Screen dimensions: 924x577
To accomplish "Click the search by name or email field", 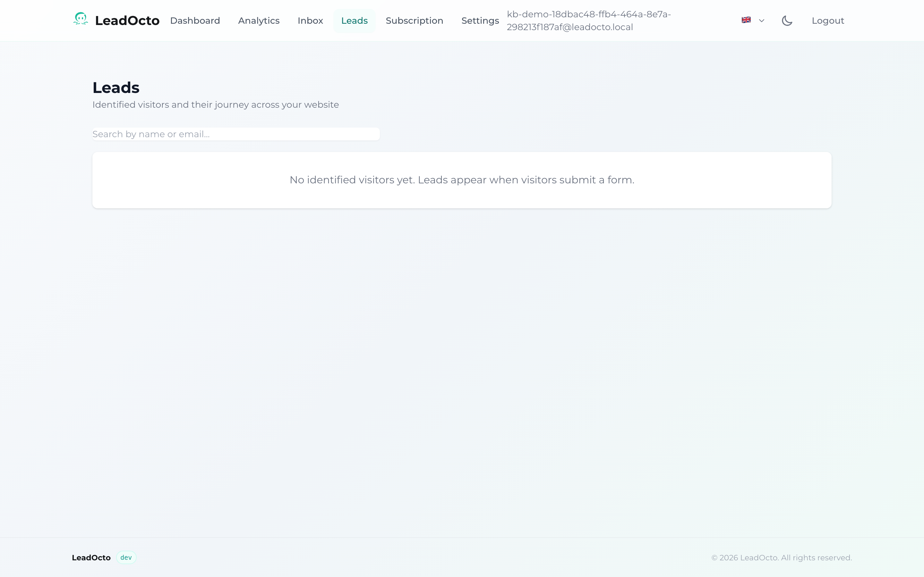I will coord(235,134).
